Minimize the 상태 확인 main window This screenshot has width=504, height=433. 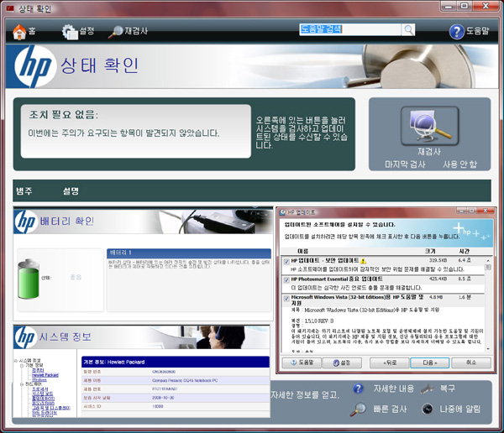pyautogui.click(x=449, y=6)
